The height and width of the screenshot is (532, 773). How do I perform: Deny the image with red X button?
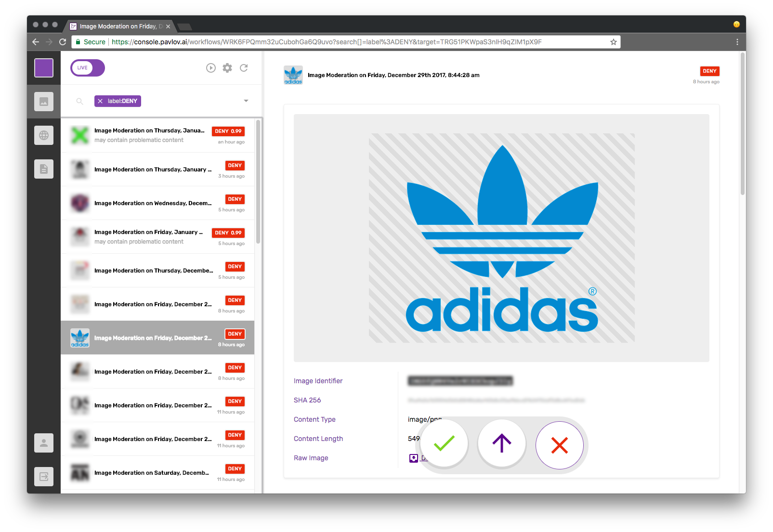click(x=560, y=445)
